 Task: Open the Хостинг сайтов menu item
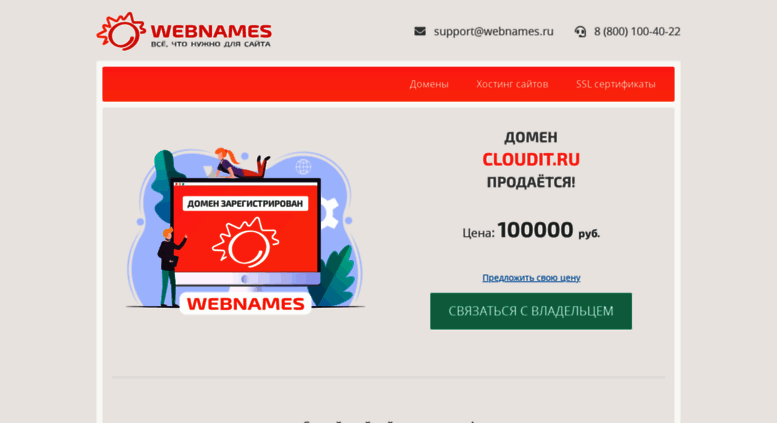[512, 84]
